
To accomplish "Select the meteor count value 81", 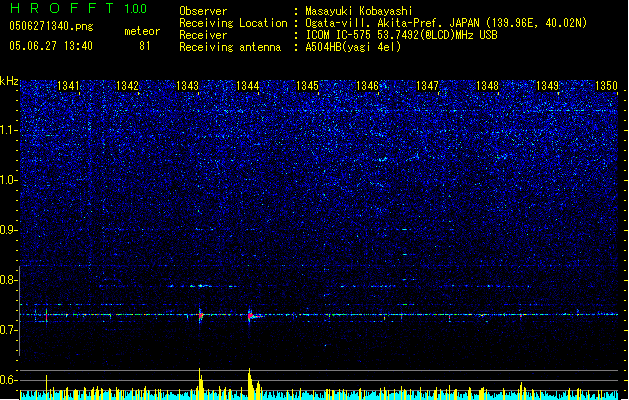I will click(145, 46).
